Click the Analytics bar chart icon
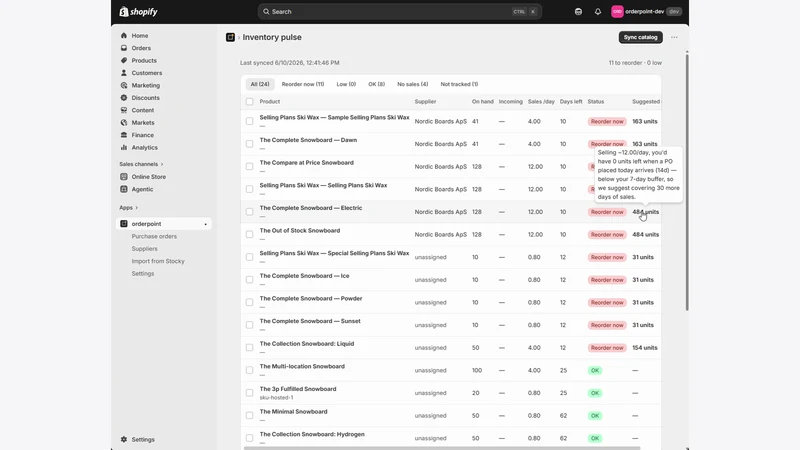800x450 pixels. [123, 147]
